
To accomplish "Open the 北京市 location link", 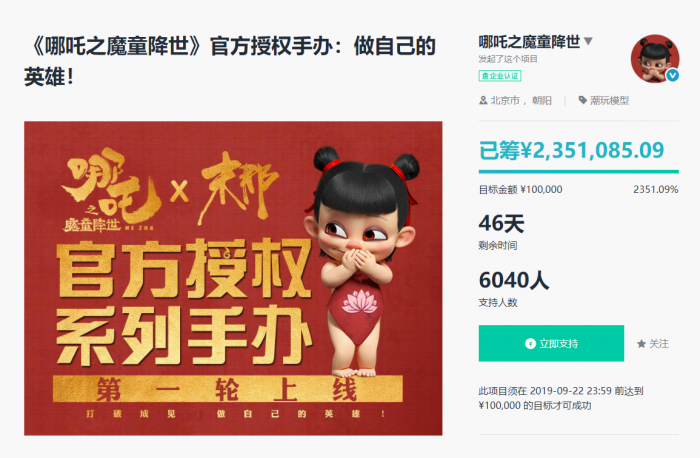I will click(x=505, y=100).
